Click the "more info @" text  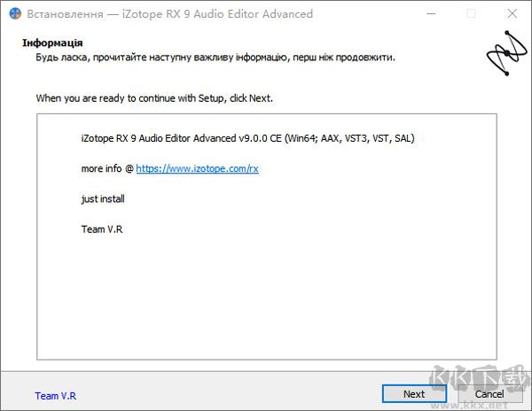(106, 168)
